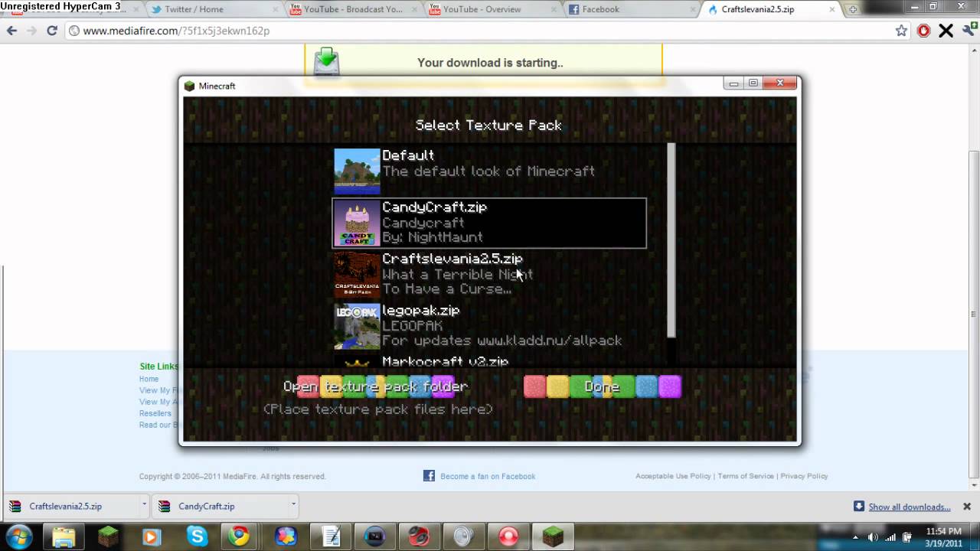Open Terms of Service link
Image resolution: width=980 pixels, height=551 pixels.
coord(746,476)
